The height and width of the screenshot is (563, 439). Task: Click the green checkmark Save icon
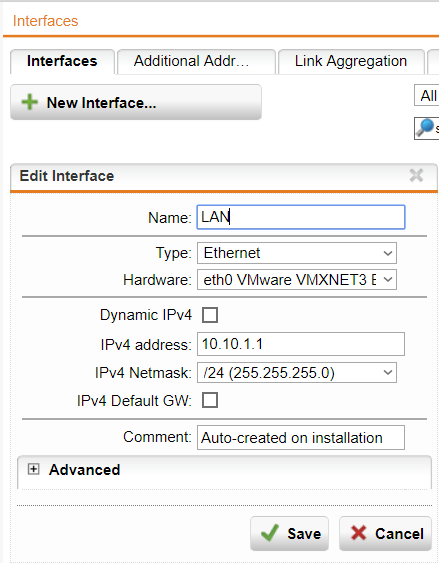(x=270, y=533)
